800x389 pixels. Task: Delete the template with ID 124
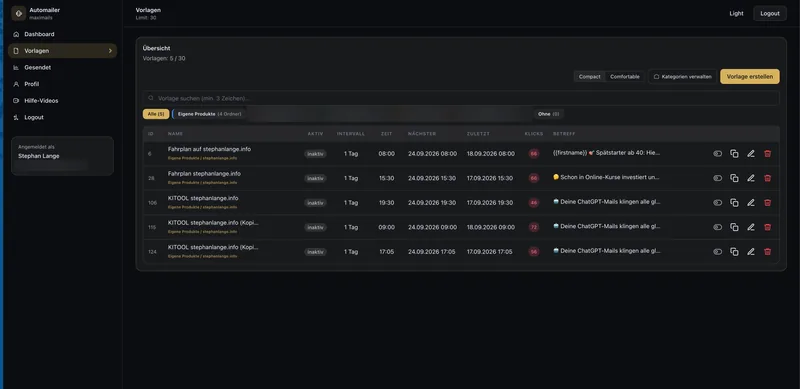767,252
